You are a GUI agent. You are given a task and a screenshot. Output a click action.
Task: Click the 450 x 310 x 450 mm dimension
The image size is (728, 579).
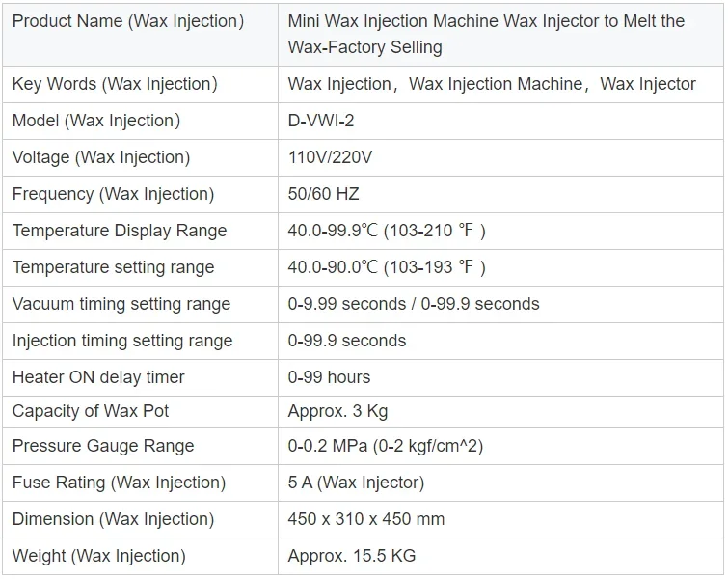[x=366, y=519]
